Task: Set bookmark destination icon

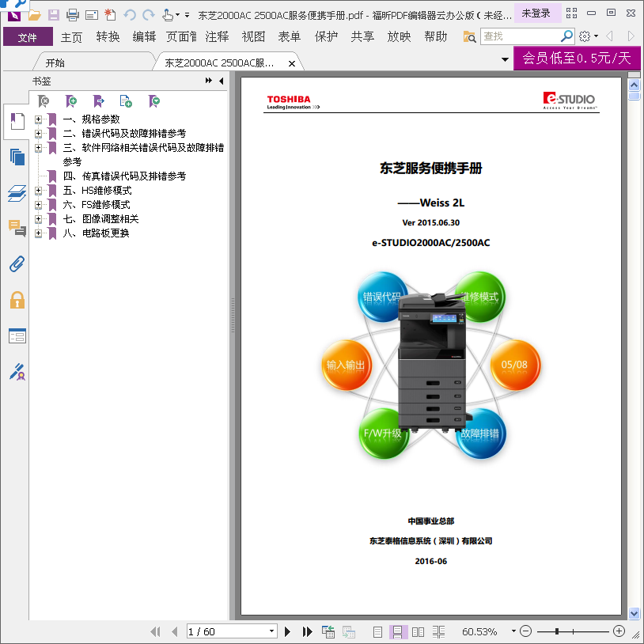Action: coord(99,101)
